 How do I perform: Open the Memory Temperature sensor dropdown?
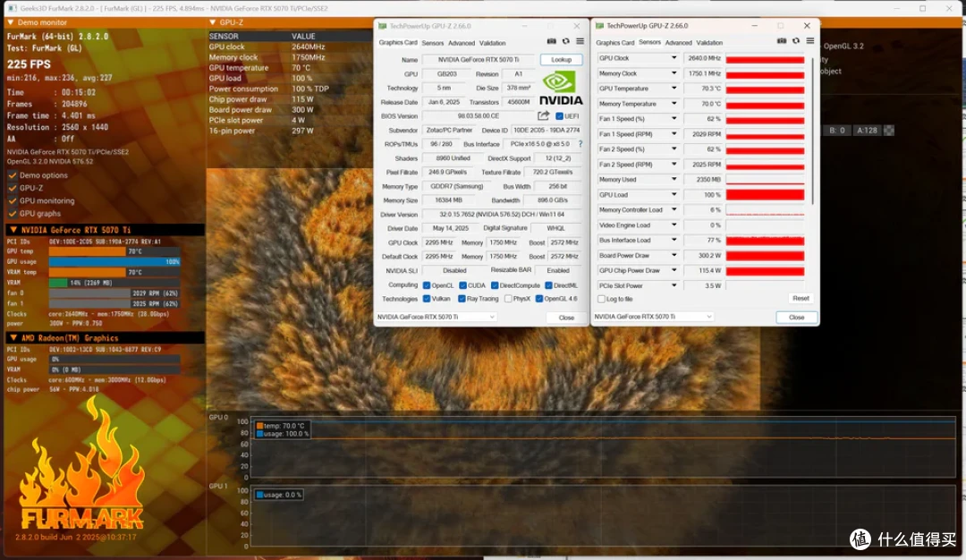[x=674, y=104]
